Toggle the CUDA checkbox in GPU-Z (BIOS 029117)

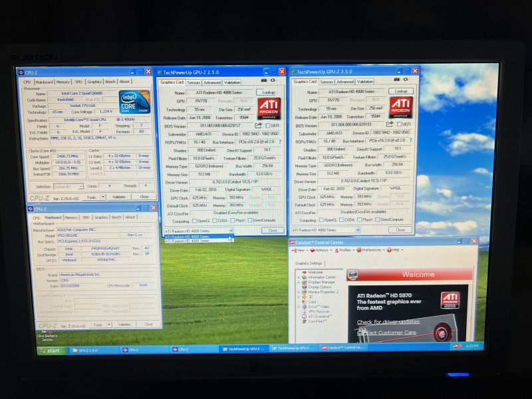point(214,221)
